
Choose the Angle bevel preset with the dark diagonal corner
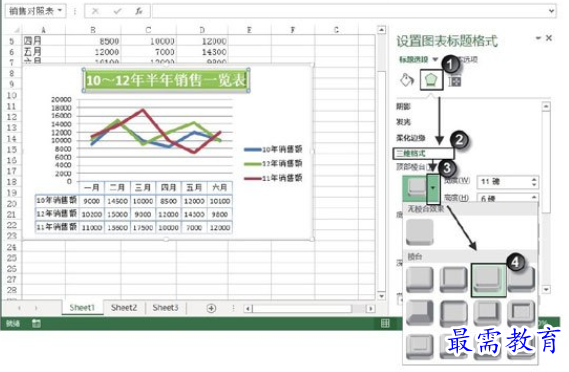pos(420,312)
